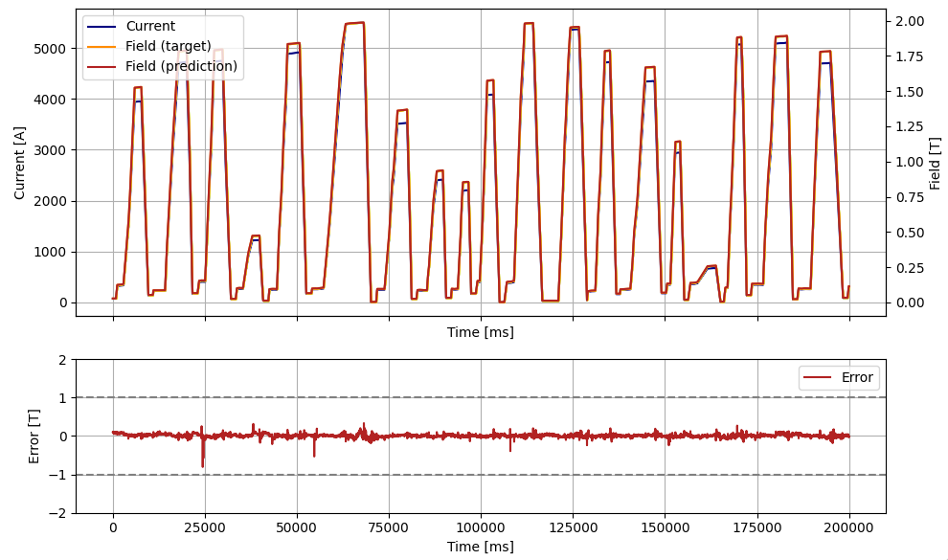948x560 pixels.
Task: Click the red Field (prediction) legend swatch
Action: point(103,67)
